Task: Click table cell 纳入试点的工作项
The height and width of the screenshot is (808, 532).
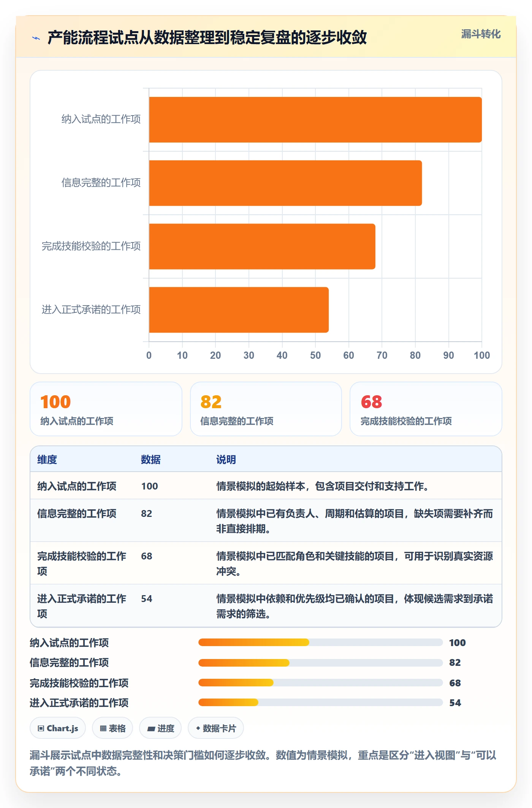Action: coord(77,486)
